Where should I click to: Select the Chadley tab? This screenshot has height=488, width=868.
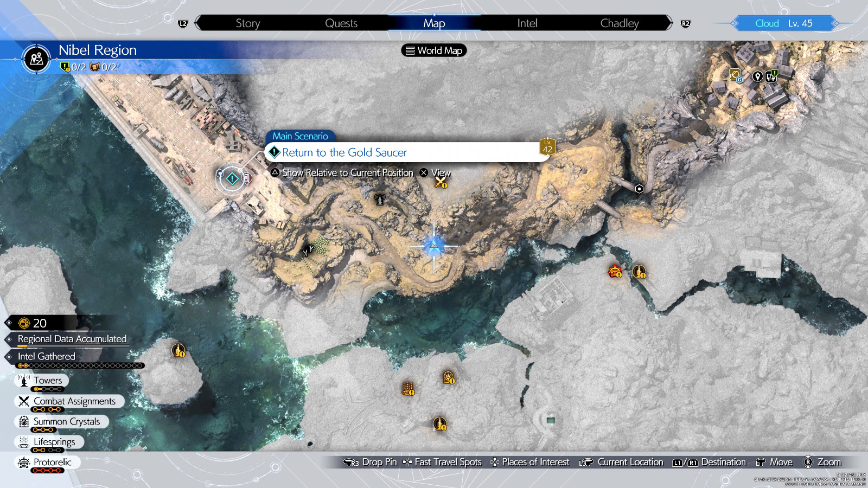click(x=619, y=23)
